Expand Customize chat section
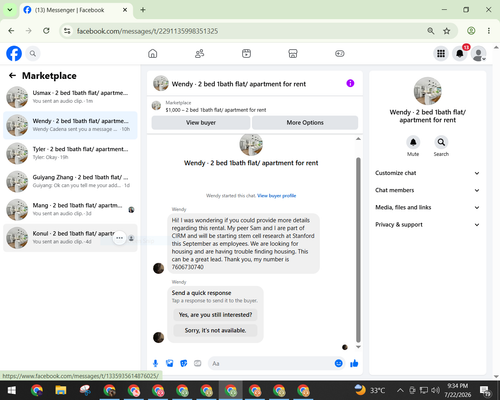The image size is (500, 400). pyautogui.click(x=427, y=173)
